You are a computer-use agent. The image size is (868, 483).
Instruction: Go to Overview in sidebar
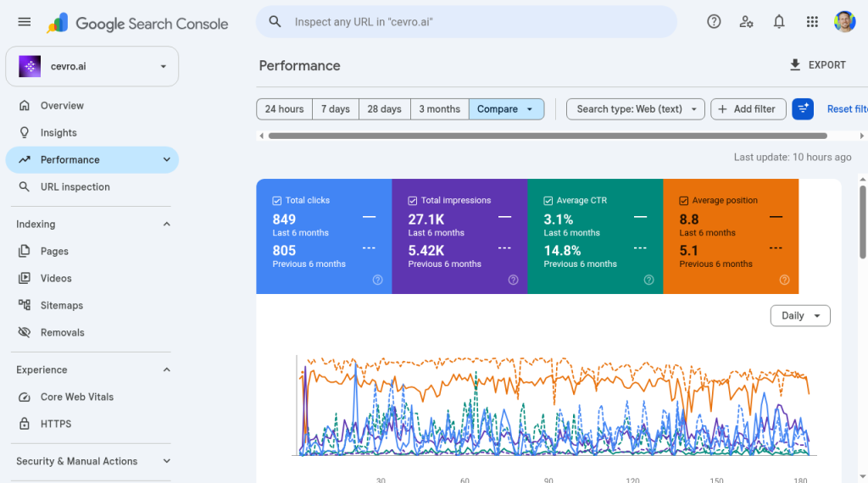92,105
